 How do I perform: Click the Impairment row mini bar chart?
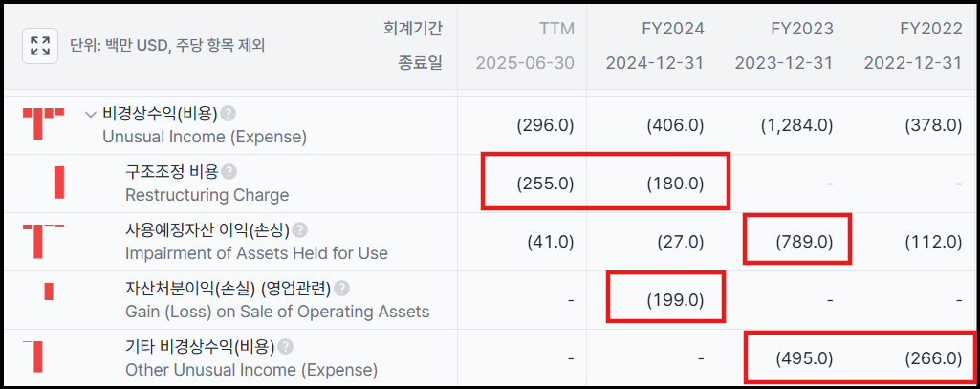43,241
